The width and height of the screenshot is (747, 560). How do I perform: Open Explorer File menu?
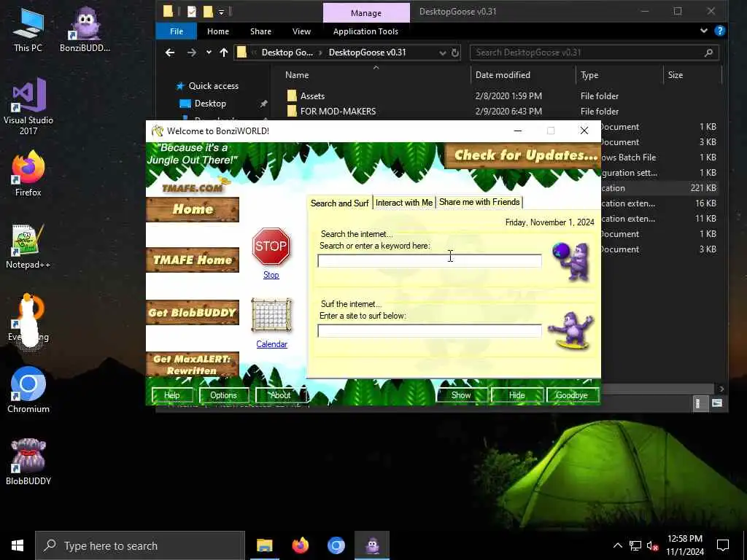[177, 31]
